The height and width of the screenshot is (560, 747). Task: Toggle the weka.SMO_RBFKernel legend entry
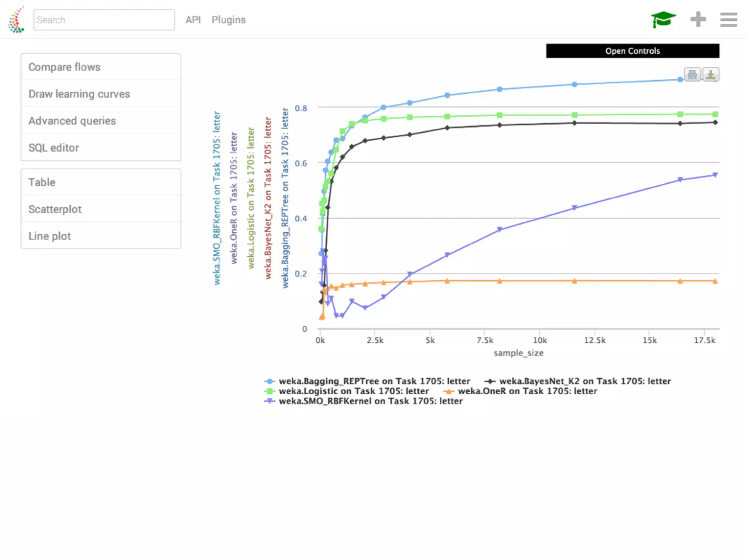point(370,401)
